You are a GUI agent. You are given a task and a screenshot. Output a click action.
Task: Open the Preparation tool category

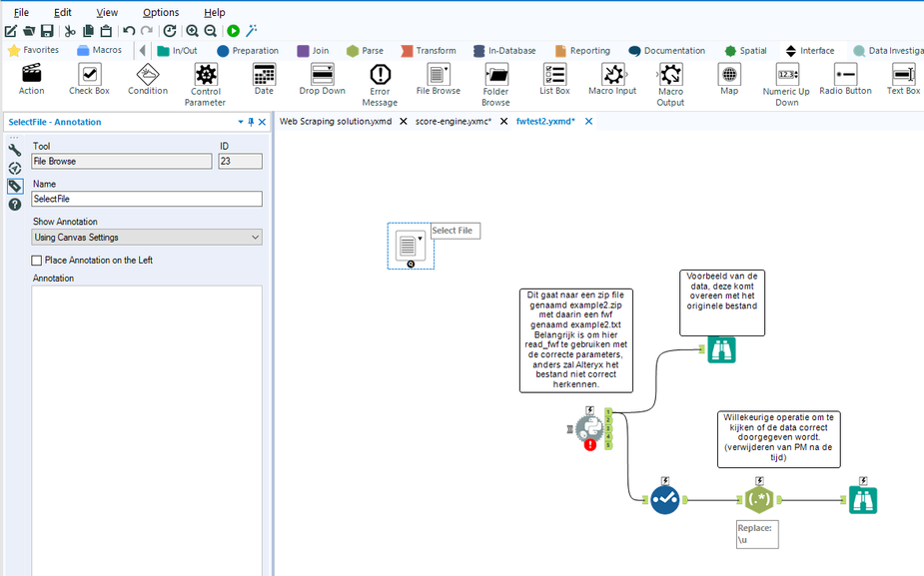(x=248, y=51)
